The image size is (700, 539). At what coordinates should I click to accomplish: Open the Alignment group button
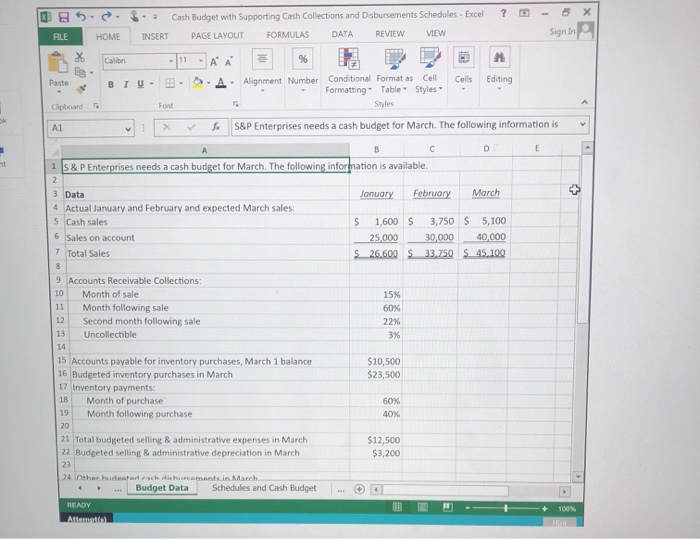pyautogui.click(x=262, y=71)
